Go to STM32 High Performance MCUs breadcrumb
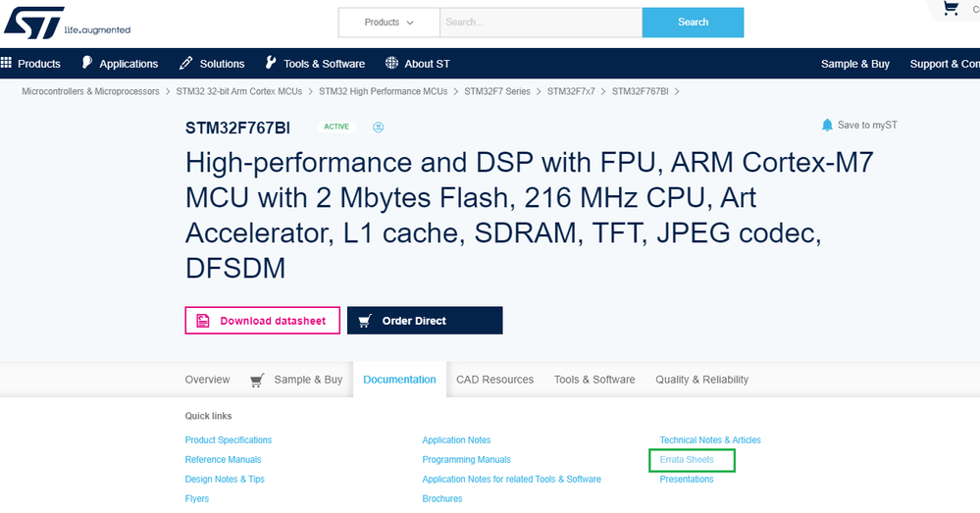Image resolution: width=980 pixels, height=513 pixels. 384,91
